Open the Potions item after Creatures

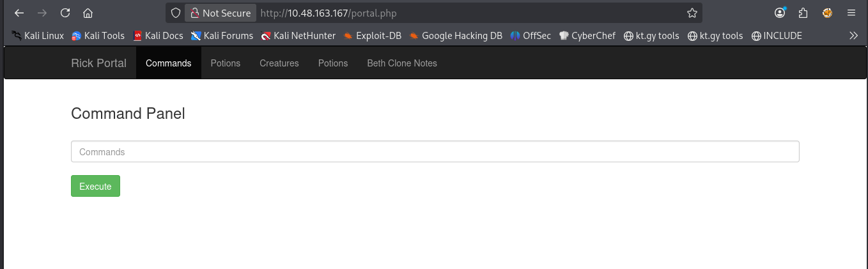[x=333, y=63]
